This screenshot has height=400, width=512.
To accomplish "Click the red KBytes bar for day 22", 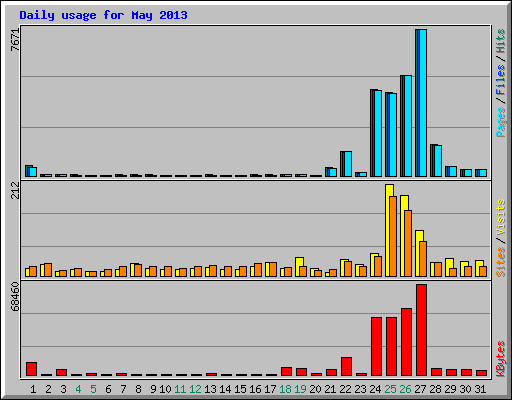I will pos(346,367).
